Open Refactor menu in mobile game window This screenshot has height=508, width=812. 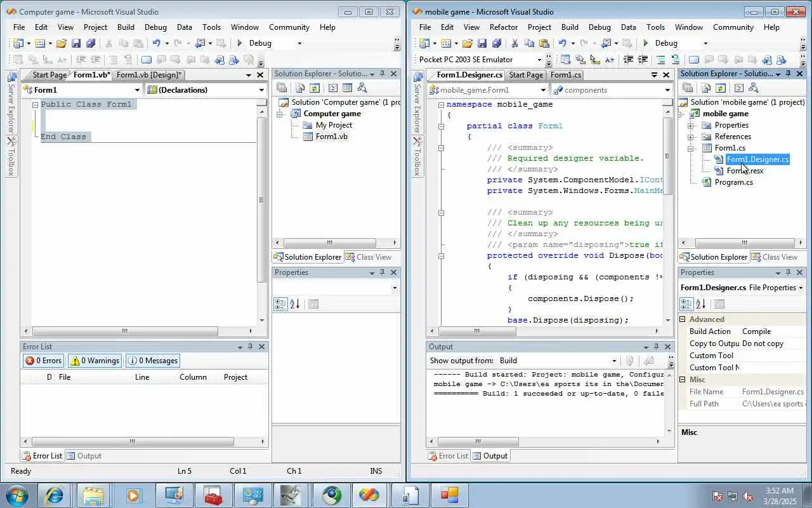(504, 27)
